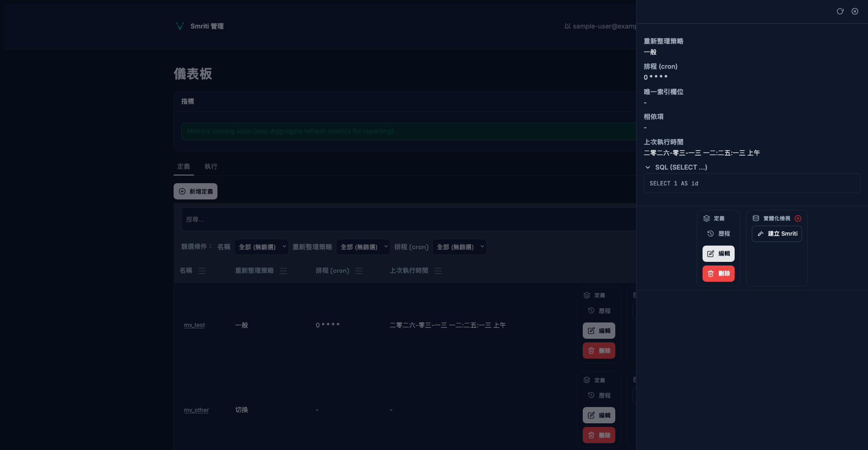This screenshot has height=450, width=868.
Task: Focus the 搜尋 search field
Action: (407, 219)
